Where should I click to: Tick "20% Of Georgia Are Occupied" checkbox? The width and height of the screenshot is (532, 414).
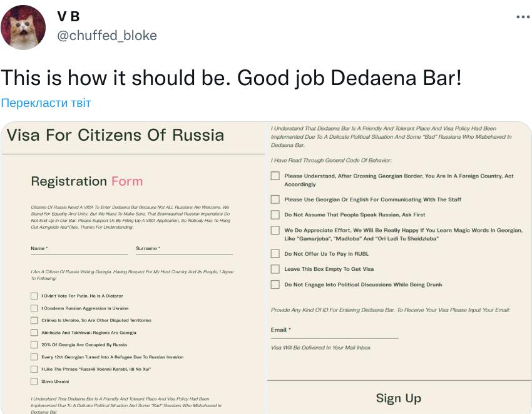point(34,345)
